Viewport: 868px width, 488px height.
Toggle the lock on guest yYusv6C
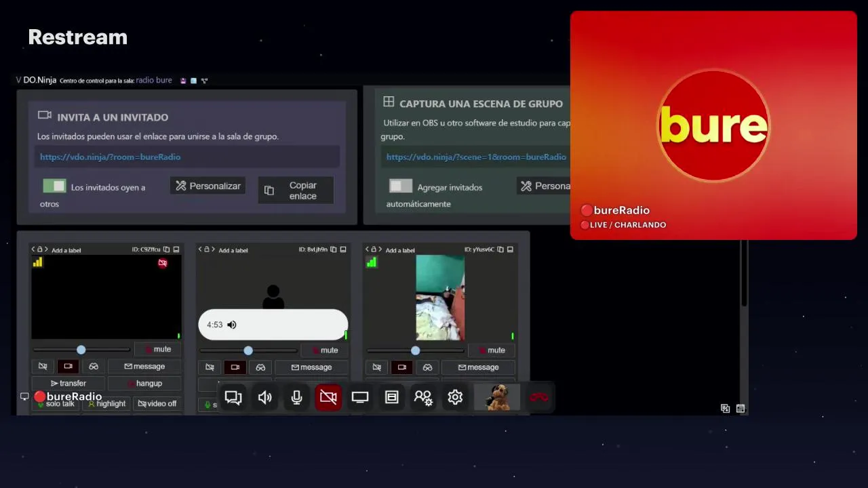tap(374, 249)
